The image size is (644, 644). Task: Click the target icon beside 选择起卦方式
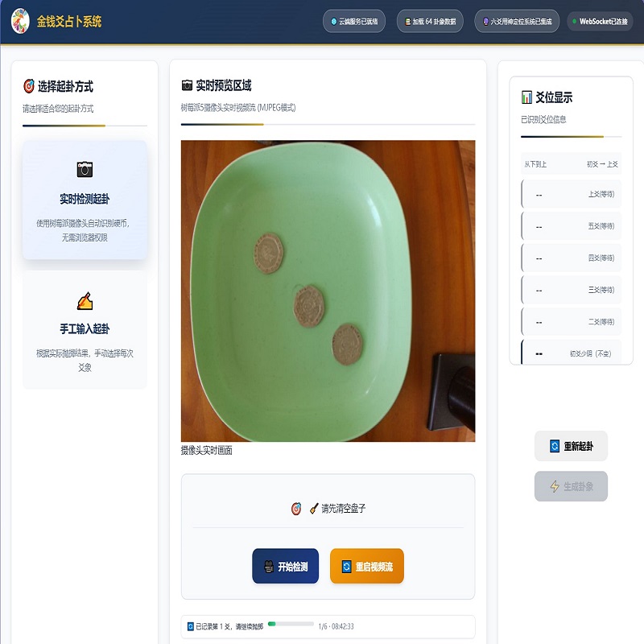pyautogui.click(x=29, y=86)
